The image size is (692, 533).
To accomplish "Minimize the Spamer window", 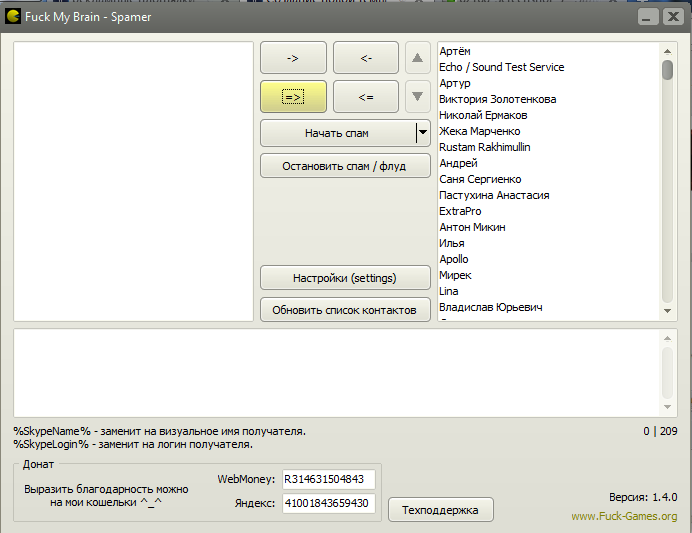I will 648,17.
